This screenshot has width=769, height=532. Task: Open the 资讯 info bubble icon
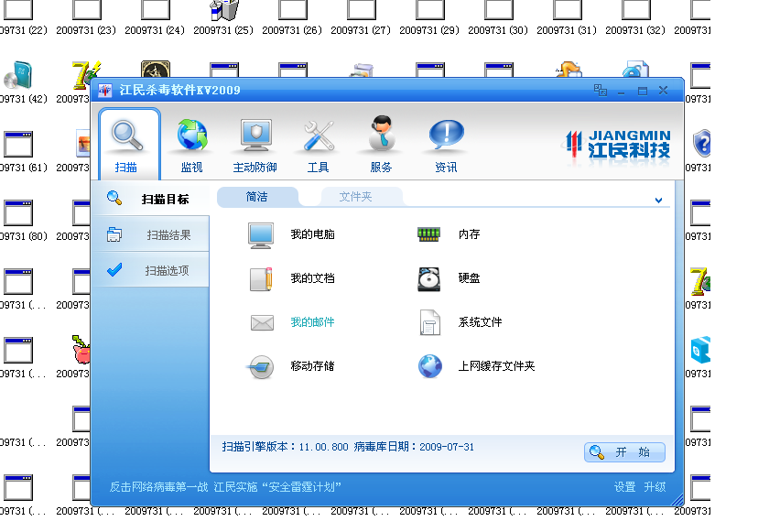[447, 135]
